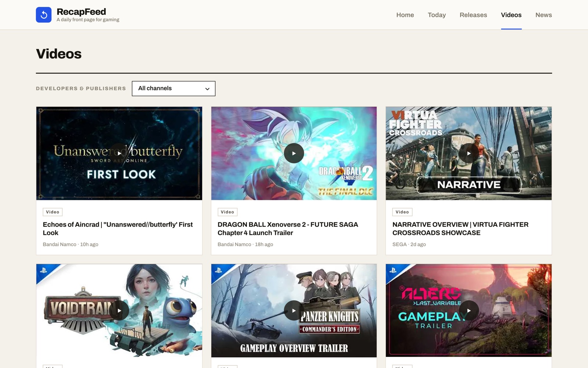Click 'A daily front page for gaming' tagline
Screen dimensions: 588x368
pyautogui.click(x=88, y=20)
